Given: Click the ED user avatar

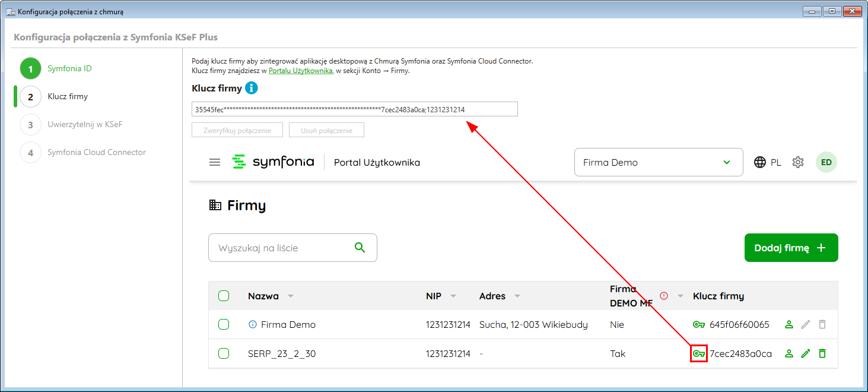Looking at the screenshot, I should pos(826,162).
